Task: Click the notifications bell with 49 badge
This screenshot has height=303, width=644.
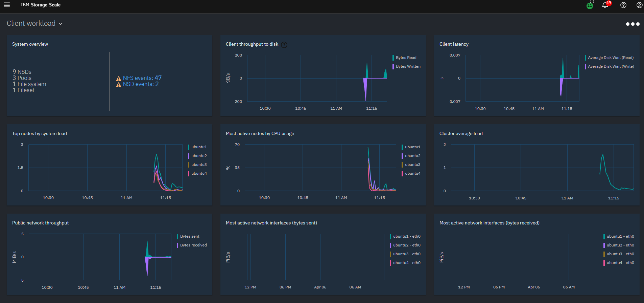Action: (x=605, y=5)
